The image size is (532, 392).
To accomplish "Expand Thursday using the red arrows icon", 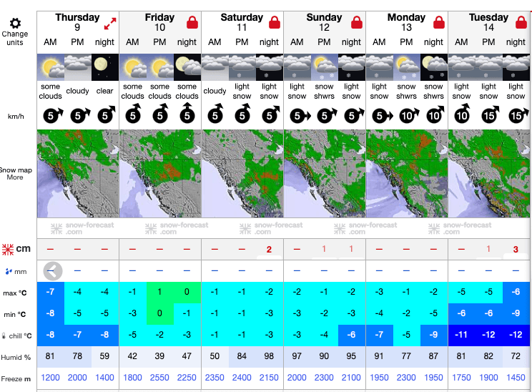I will click(109, 23).
